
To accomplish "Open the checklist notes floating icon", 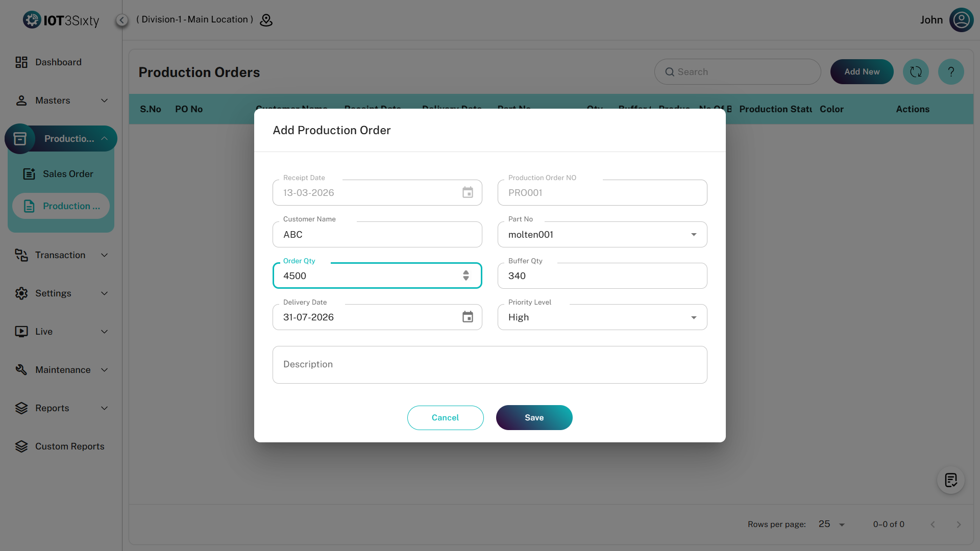I will click(950, 480).
